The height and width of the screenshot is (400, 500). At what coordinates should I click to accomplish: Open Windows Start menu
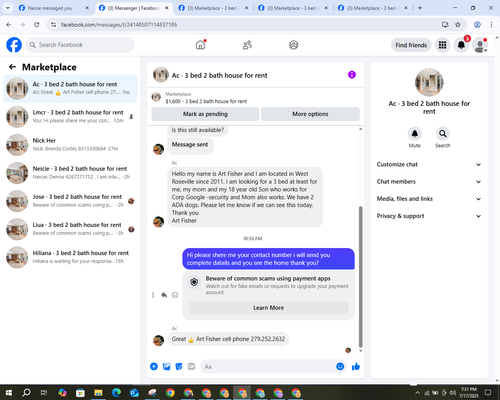9,393
